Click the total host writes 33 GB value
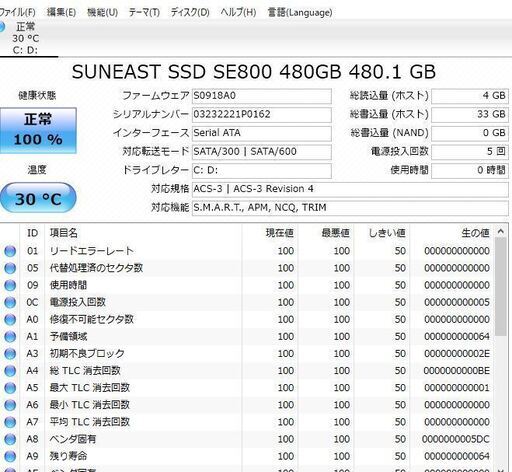This screenshot has width=512, height=472. pyautogui.click(x=470, y=115)
